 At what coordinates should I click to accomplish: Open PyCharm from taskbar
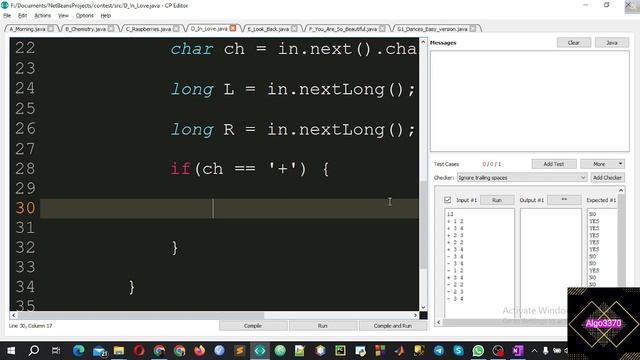(340, 351)
